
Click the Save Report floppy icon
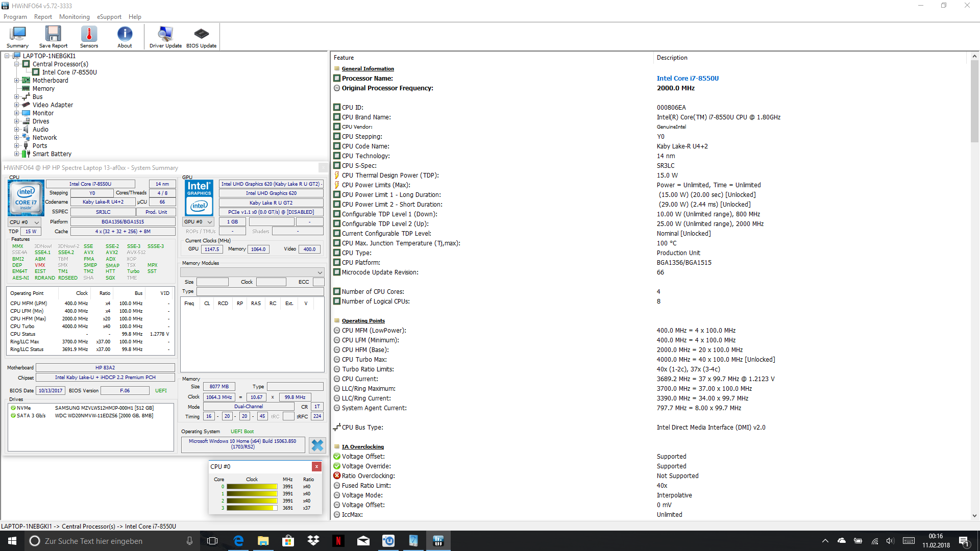pos(53,37)
